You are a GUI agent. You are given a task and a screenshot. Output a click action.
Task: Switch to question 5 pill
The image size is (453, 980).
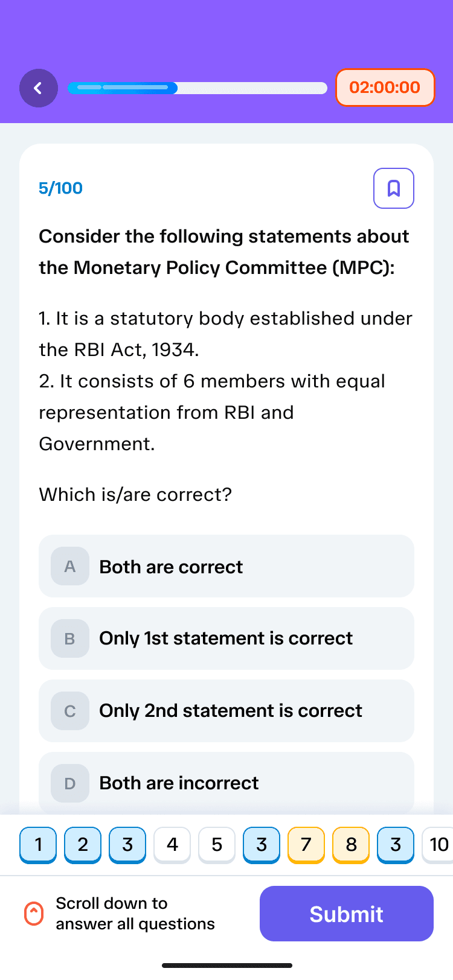click(x=217, y=845)
